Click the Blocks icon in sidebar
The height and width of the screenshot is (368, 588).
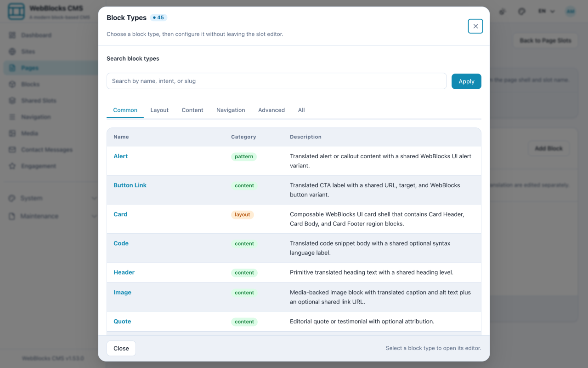click(x=12, y=84)
